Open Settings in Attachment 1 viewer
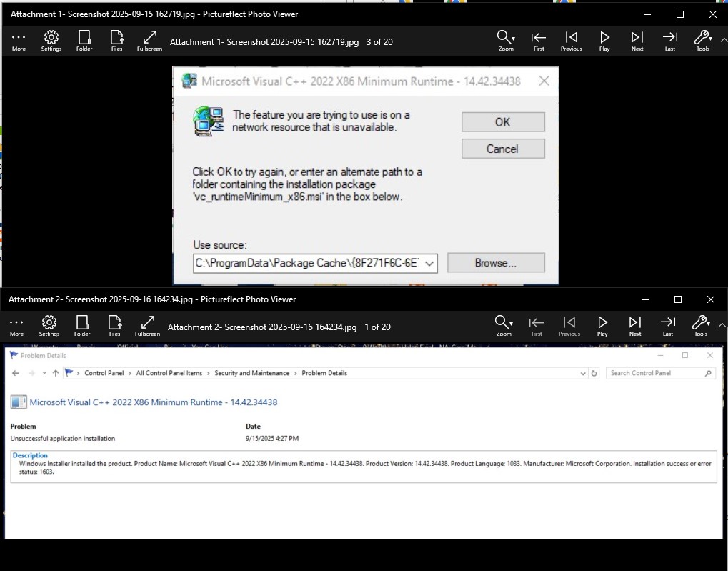The height and width of the screenshot is (571, 728). (x=51, y=41)
